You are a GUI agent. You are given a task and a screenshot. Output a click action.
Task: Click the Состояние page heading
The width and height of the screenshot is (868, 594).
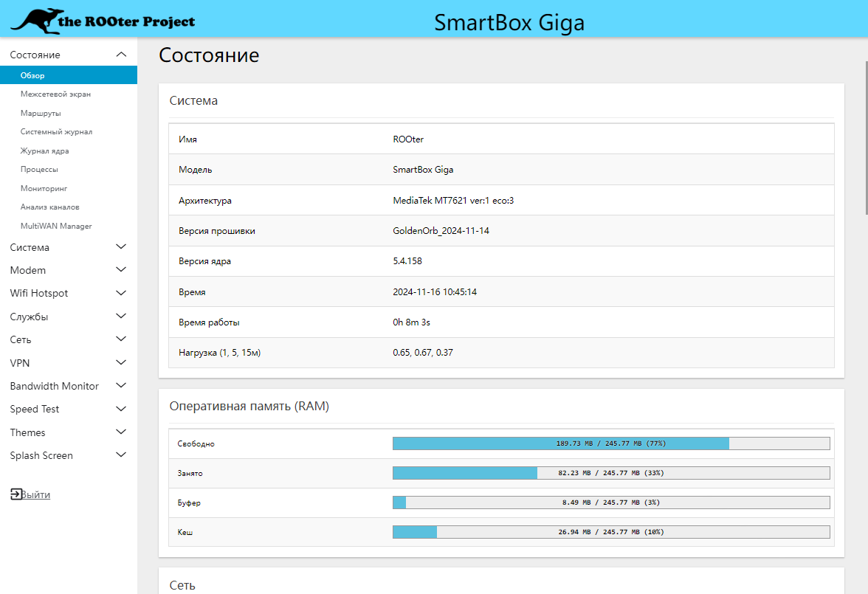209,55
